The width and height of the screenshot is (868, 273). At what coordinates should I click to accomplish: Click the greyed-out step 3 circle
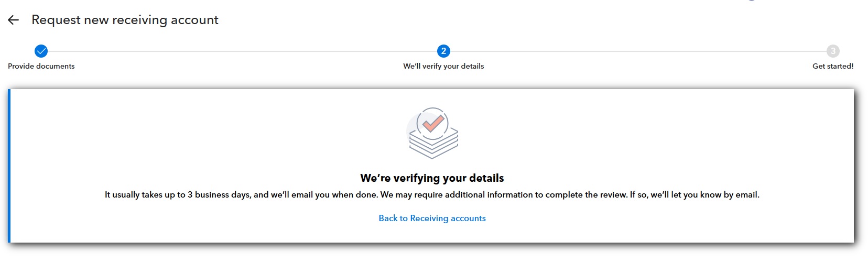pyautogui.click(x=833, y=51)
